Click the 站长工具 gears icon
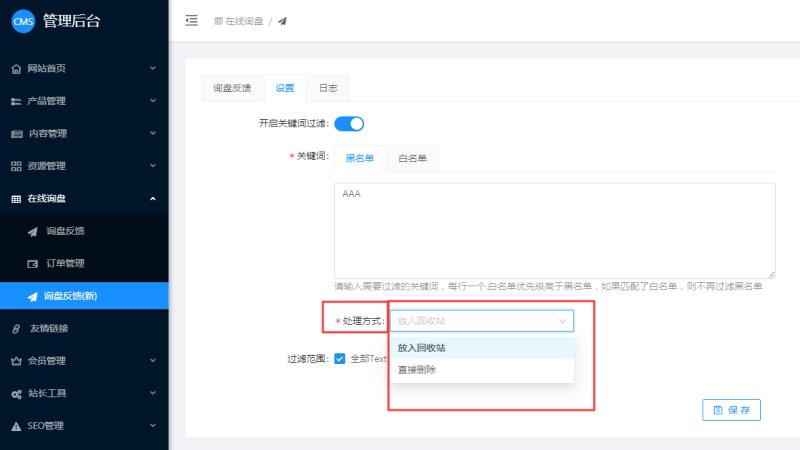 click(16, 394)
